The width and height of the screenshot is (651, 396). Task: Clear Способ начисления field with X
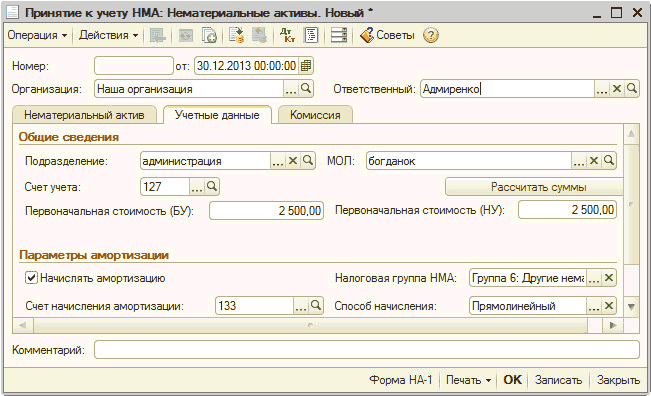[x=609, y=306]
